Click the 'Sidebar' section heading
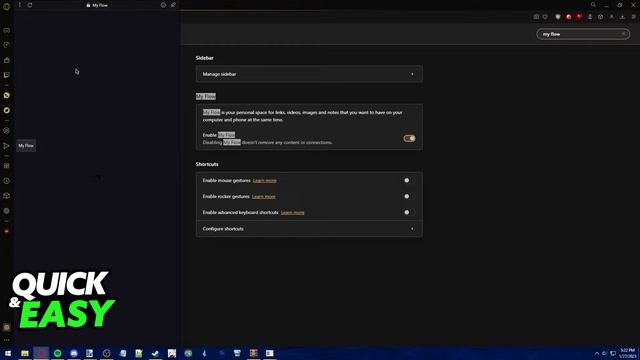640x360 pixels. (204, 58)
